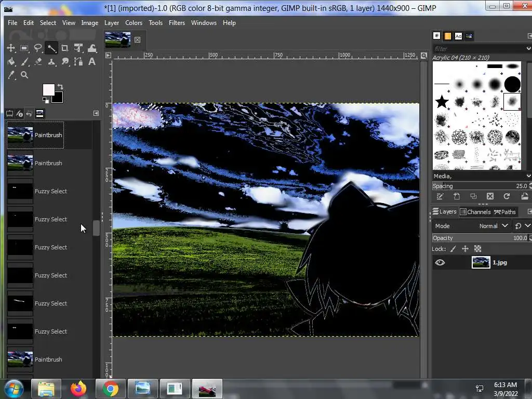
Task: Open the layer Mode dropdown
Action: pos(472,226)
